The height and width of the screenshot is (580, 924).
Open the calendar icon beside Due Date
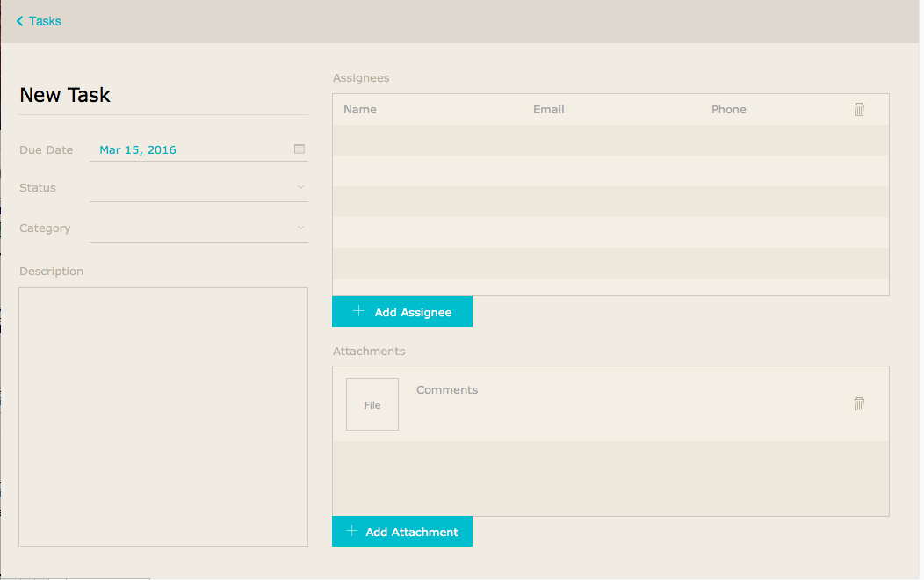[x=299, y=149]
